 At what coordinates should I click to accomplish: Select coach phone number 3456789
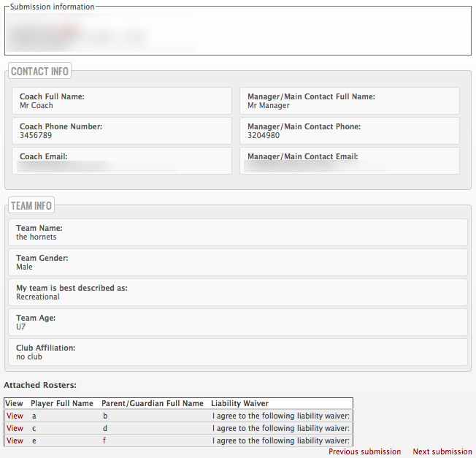[36, 135]
